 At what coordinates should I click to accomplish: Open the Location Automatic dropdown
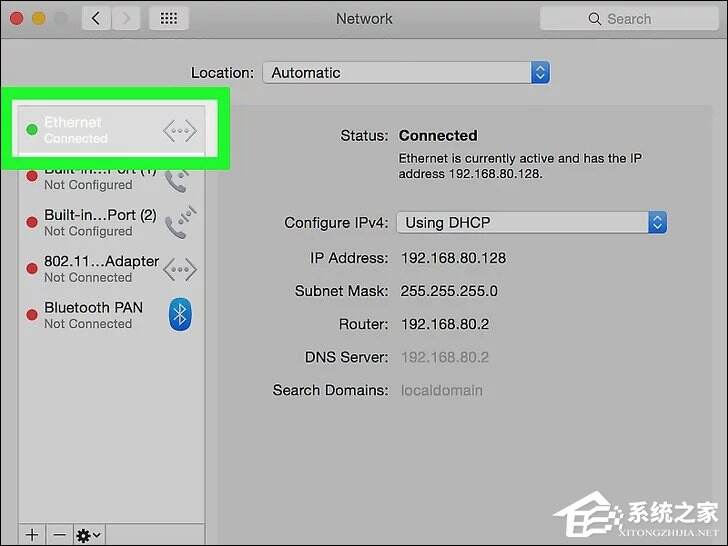pos(406,72)
